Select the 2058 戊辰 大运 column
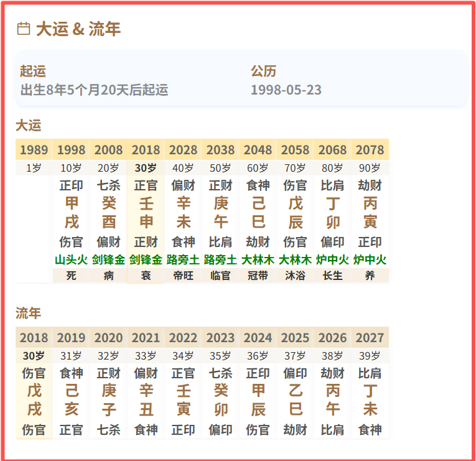Viewport: 476px width, 461px height. (295, 212)
